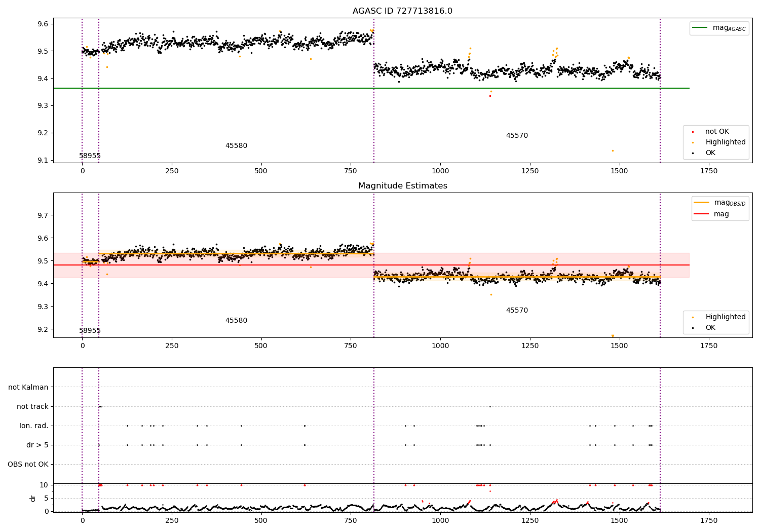
Task: Click the 'not track' y-axis label
Action: (32, 406)
